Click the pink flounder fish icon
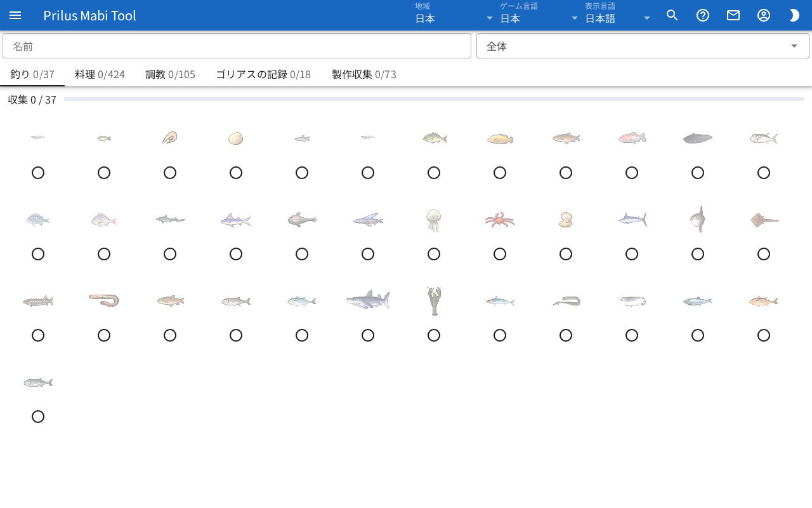Image resolution: width=812 pixels, height=508 pixels. (104, 220)
